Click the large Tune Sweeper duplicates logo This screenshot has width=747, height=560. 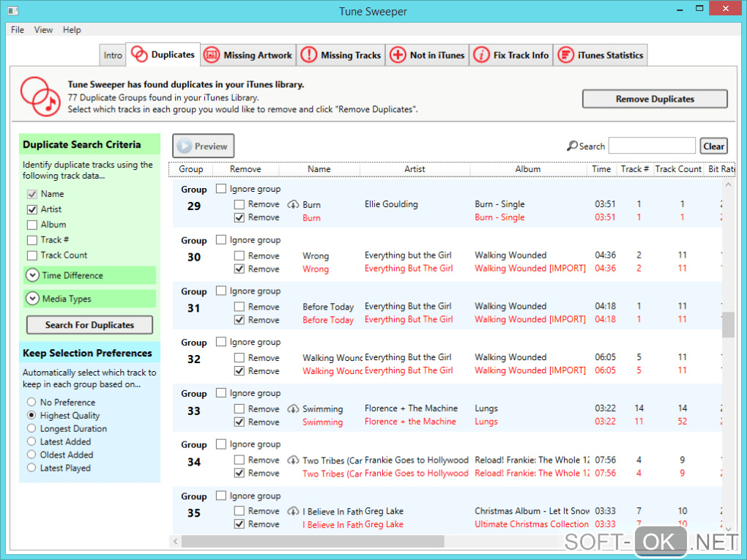pos(40,96)
